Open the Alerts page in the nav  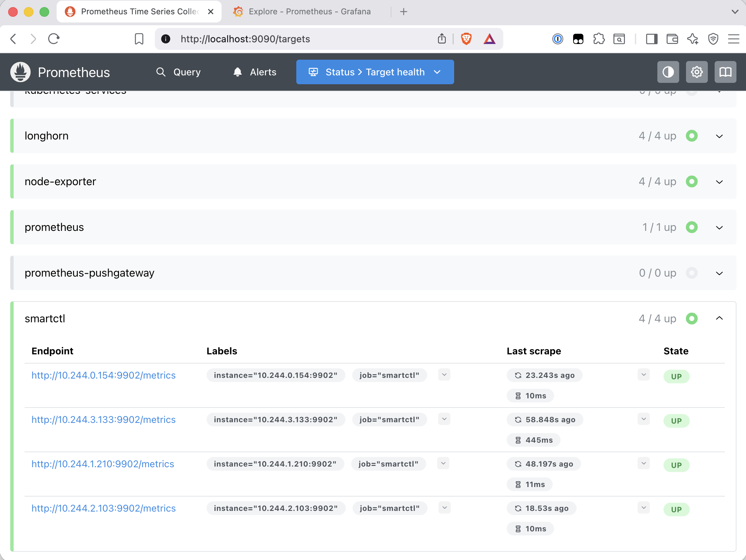(255, 72)
